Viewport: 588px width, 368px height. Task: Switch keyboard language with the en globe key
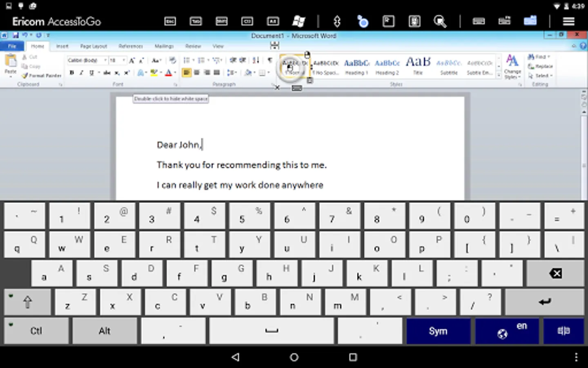click(507, 331)
